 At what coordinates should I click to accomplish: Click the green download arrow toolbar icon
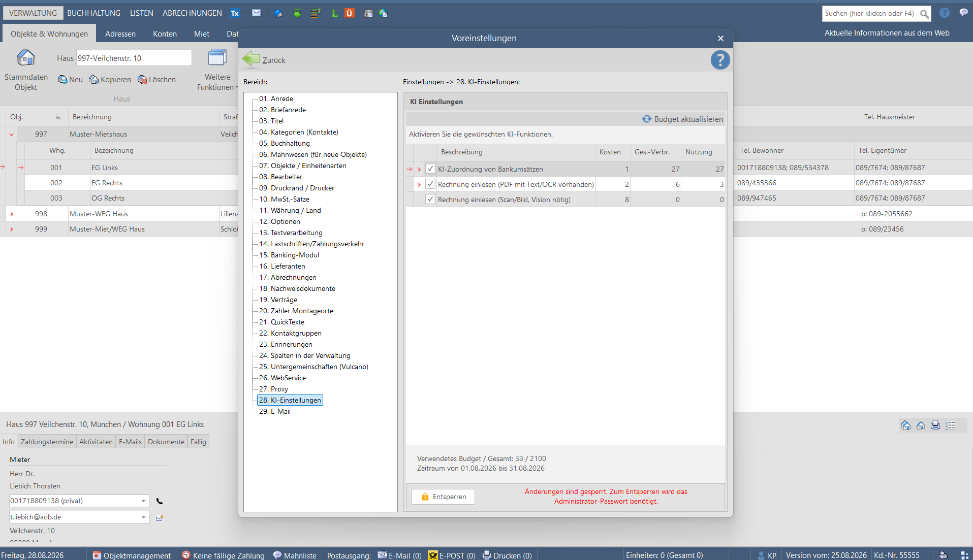point(297,13)
